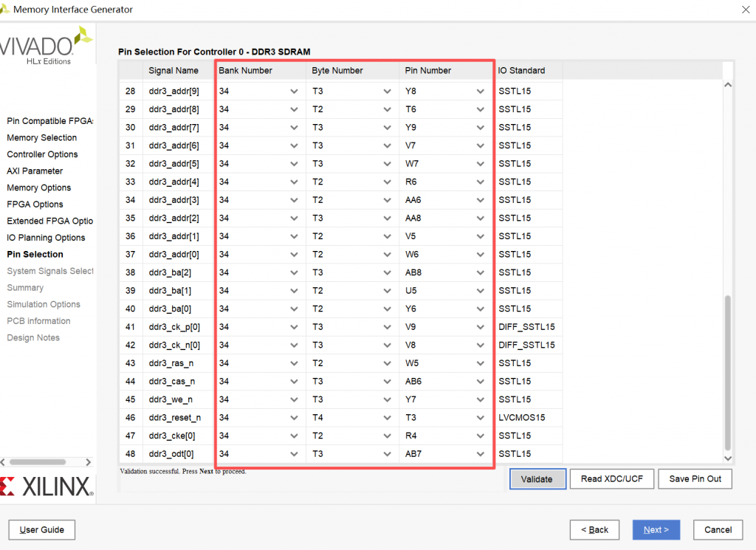Open Bank Number dropdown for ddr3_addr[9]
The height and width of the screenshot is (550, 756).
pos(294,92)
